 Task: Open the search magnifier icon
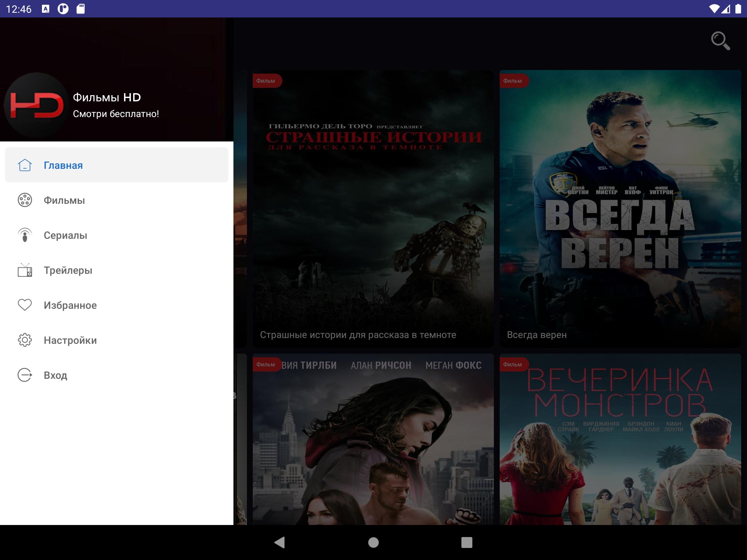720,41
